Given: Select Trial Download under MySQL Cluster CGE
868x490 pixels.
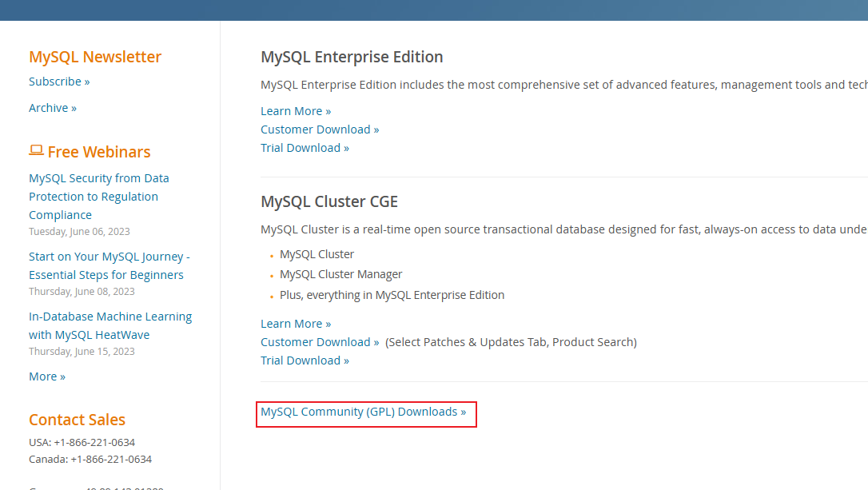Looking at the screenshot, I should pos(305,361).
